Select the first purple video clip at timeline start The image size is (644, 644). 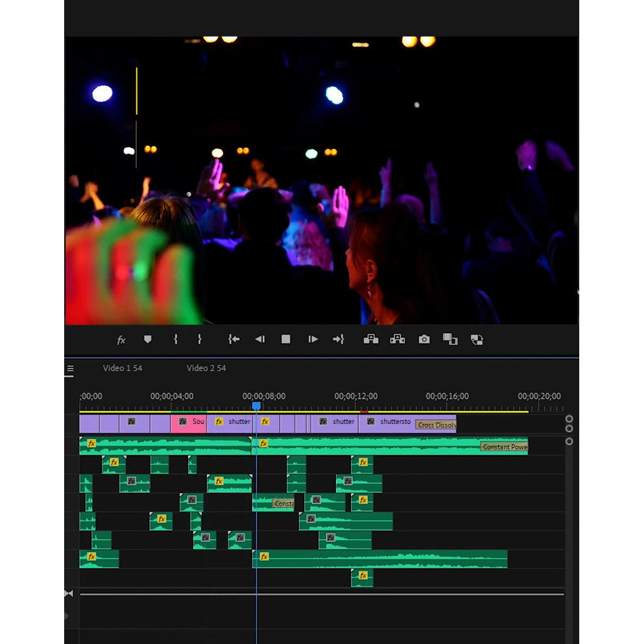[x=89, y=424]
